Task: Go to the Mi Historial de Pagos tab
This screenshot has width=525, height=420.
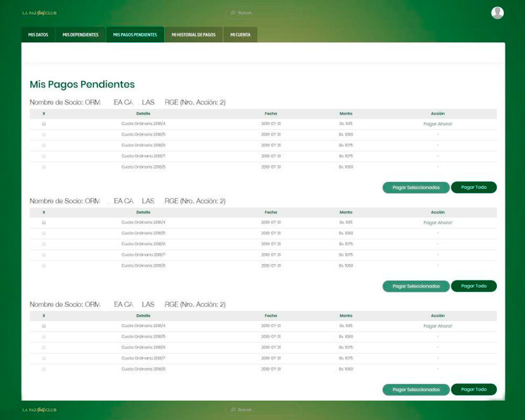Action: pos(193,35)
